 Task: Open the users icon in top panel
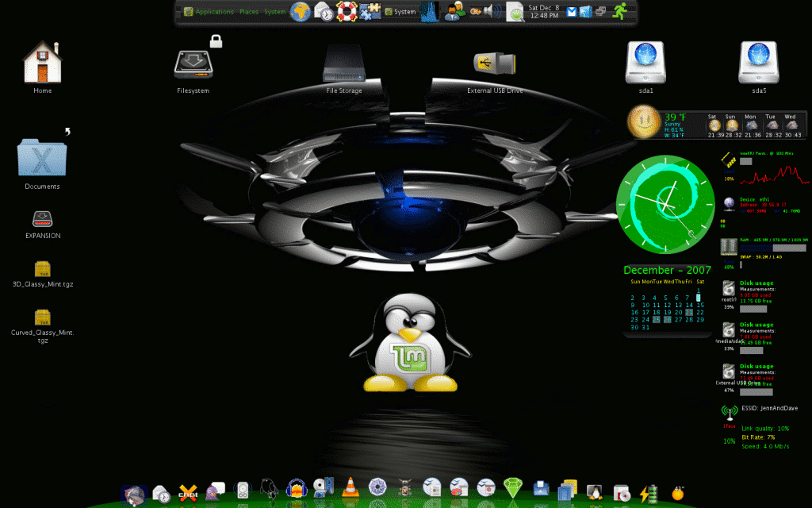pyautogui.click(x=455, y=11)
